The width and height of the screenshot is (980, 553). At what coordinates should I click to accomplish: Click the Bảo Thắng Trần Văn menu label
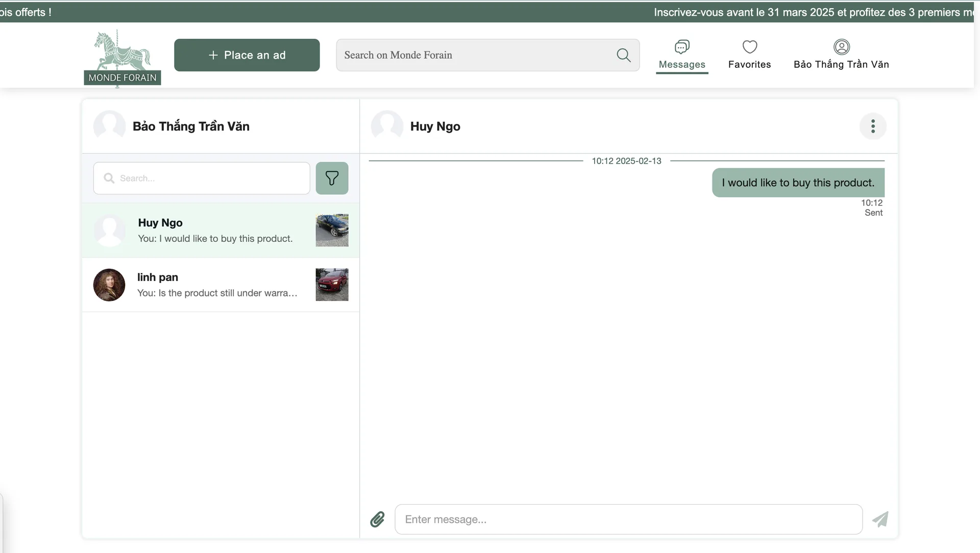(841, 64)
